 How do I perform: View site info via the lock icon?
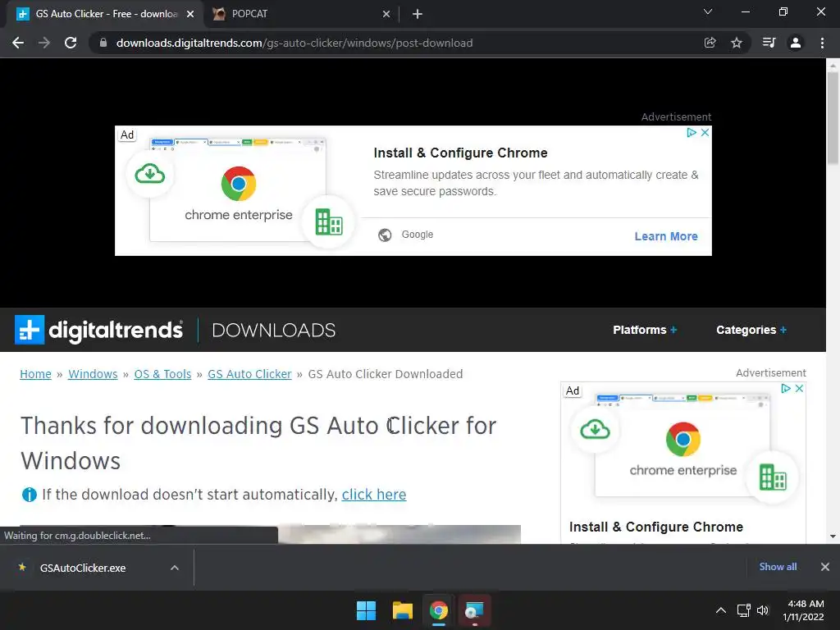click(103, 43)
